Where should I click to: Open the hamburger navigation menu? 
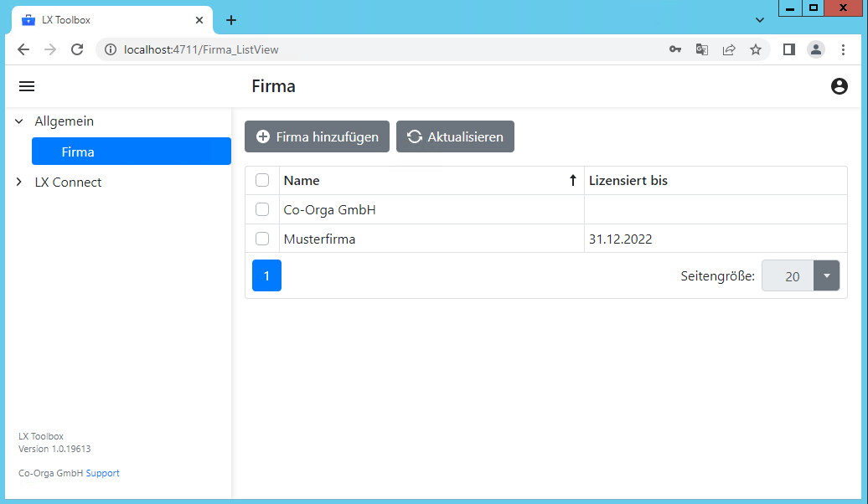point(27,86)
